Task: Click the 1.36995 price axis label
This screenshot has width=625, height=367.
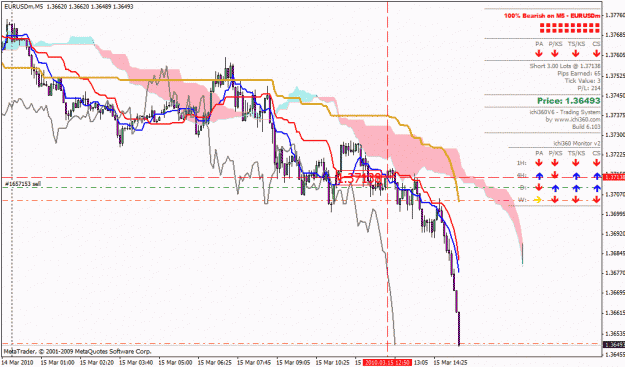Action: 615,214
